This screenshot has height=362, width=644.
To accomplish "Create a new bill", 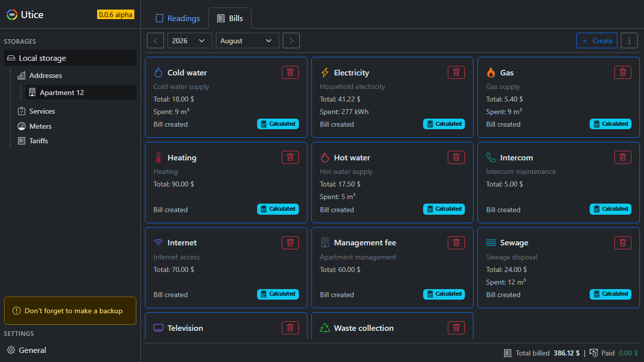I will [597, 41].
